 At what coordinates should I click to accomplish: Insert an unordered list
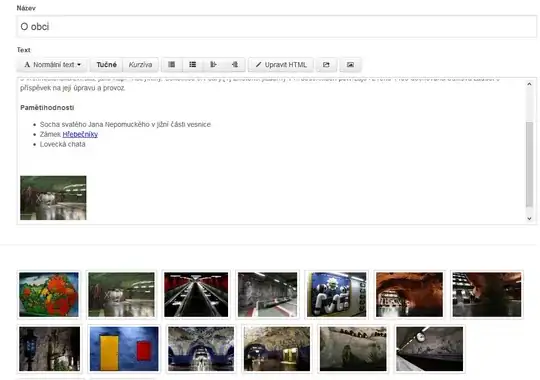[172, 65]
